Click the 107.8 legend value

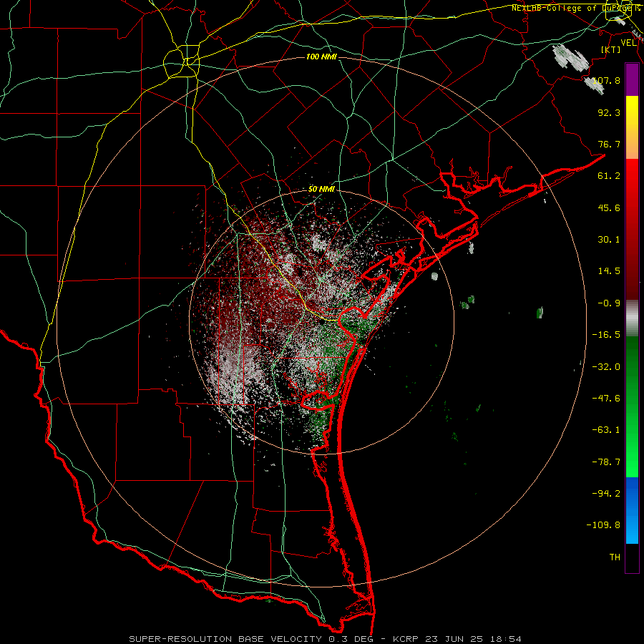point(607,80)
